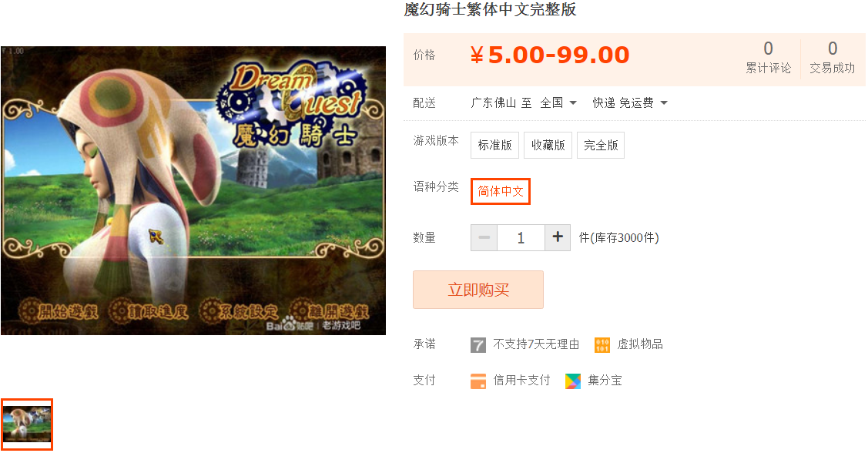868x453 pixels.
Task: Open 交易成功 transaction count
Action: pos(832,58)
